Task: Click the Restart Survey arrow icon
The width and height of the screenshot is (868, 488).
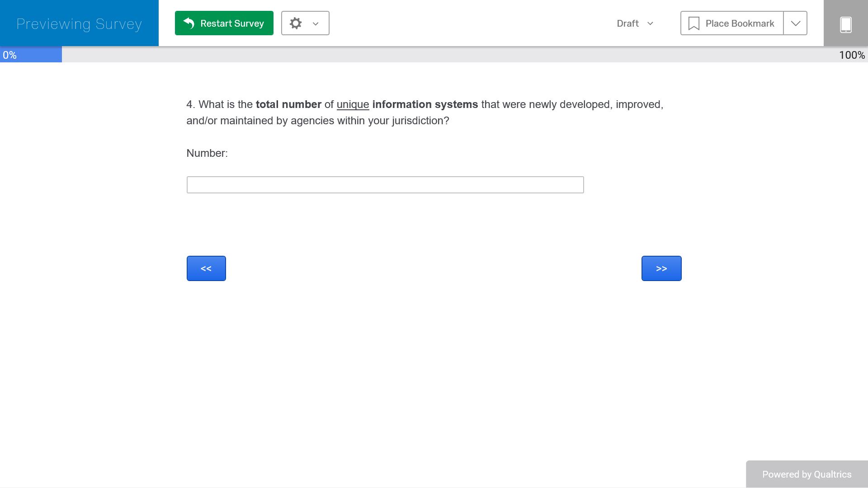Action: [x=189, y=23]
